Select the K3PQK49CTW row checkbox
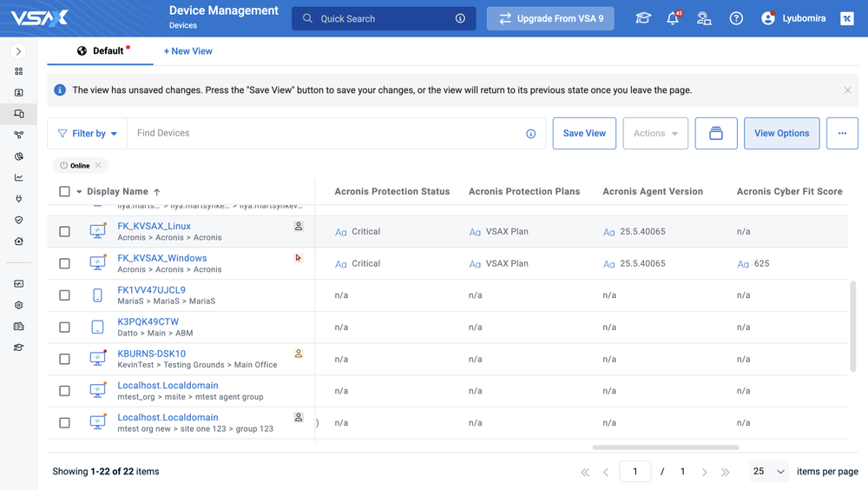Image resolution: width=868 pixels, height=490 pixels. point(64,327)
